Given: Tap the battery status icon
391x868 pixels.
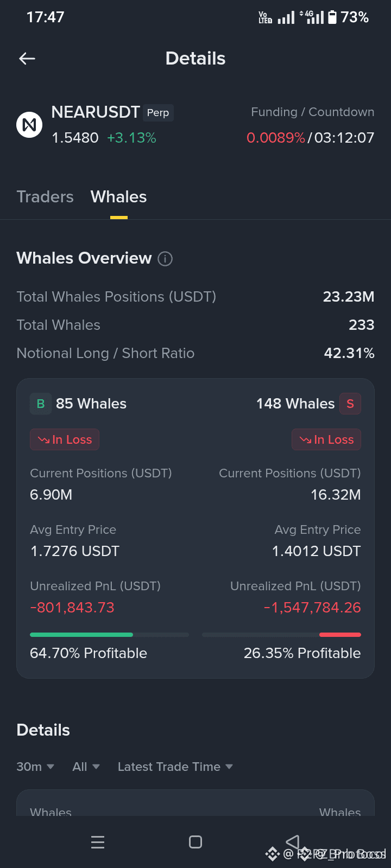Looking at the screenshot, I should click(x=332, y=17).
